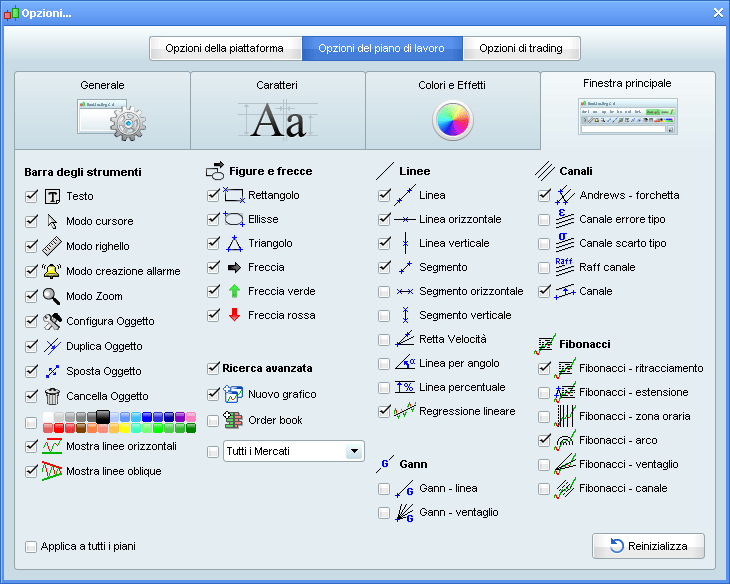Click the Cancella Oggetto trash icon
Viewport: 730px width, 584px height.
pos(53,396)
